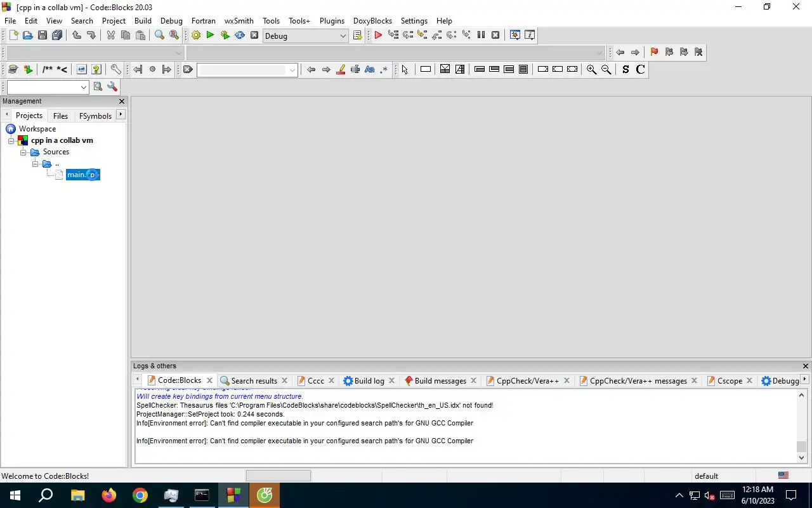Click the Windows Start button
The width and height of the screenshot is (812, 508).
[x=15, y=495]
